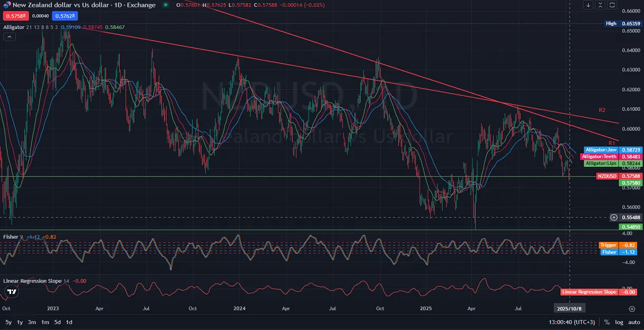Click the maximize chart icon at top right
644x330 pixels.
[599, 5]
